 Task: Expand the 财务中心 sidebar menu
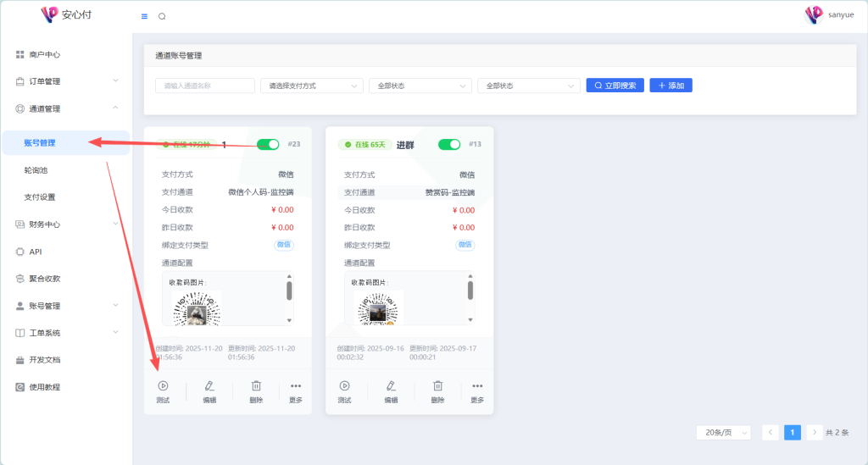click(66, 224)
